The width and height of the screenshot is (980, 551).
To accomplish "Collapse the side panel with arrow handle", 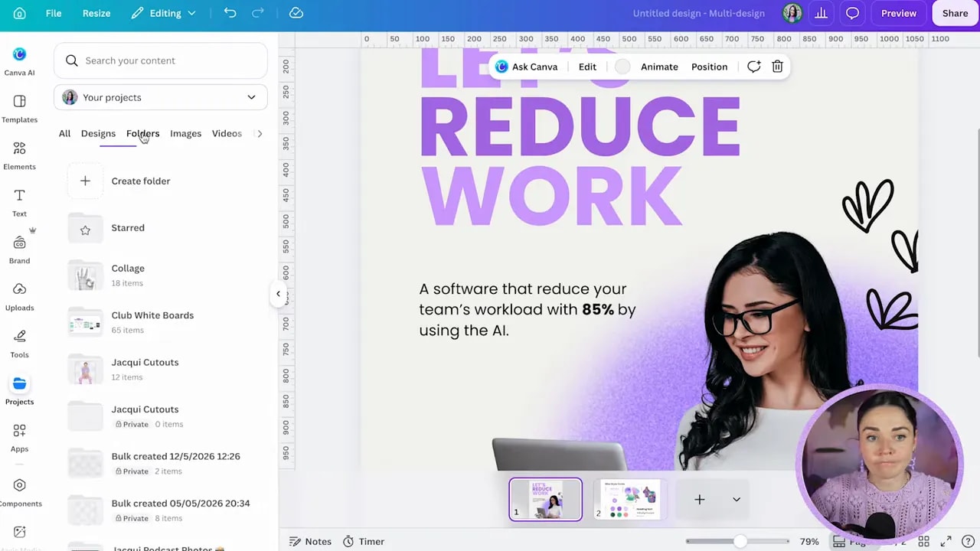I will [x=278, y=294].
